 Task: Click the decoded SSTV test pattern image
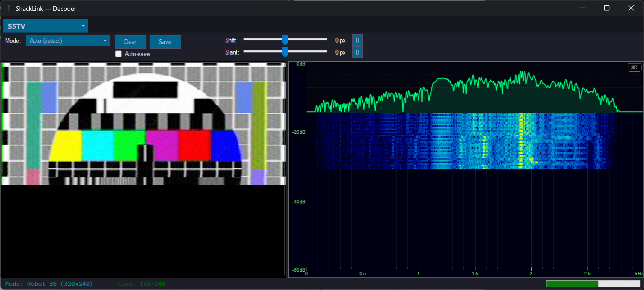[143, 124]
